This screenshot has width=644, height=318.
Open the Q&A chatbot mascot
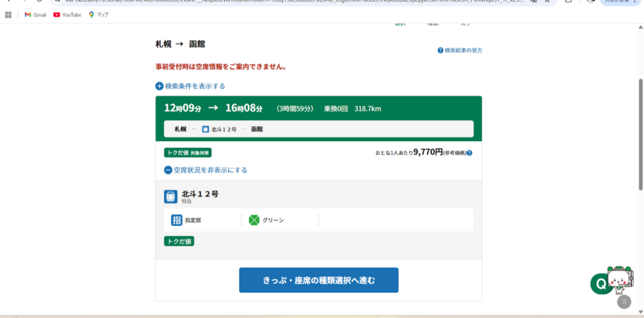(613, 281)
